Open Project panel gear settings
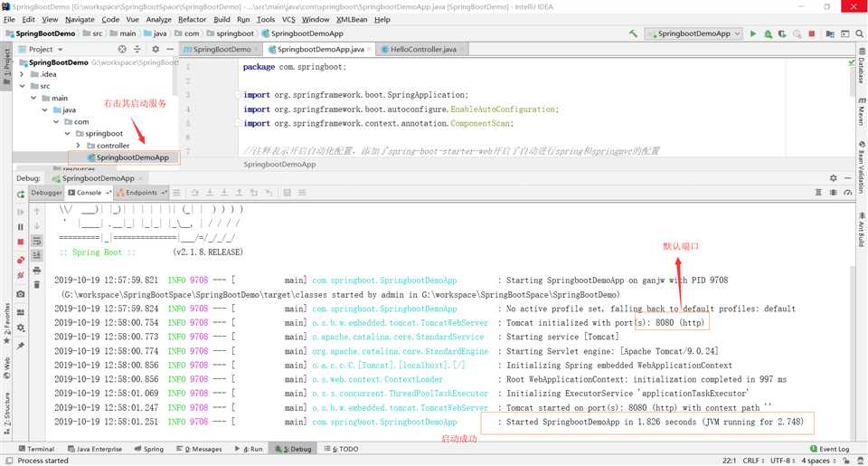 point(156,50)
